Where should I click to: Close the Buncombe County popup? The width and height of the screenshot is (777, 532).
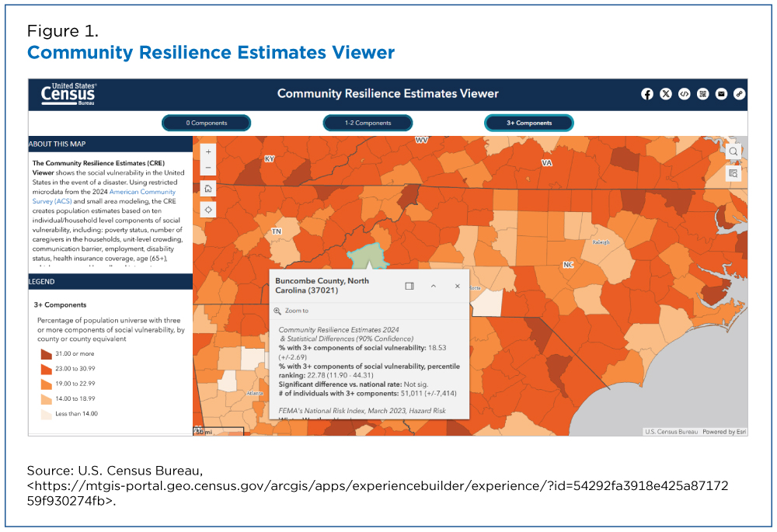pyautogui.click(x=458, y=287)
